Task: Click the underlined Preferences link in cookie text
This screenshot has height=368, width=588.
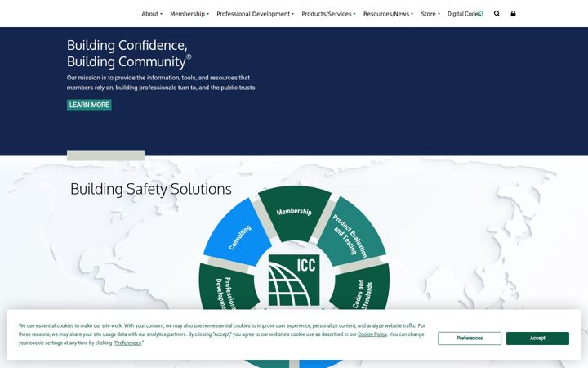Action: click(128, 343)
